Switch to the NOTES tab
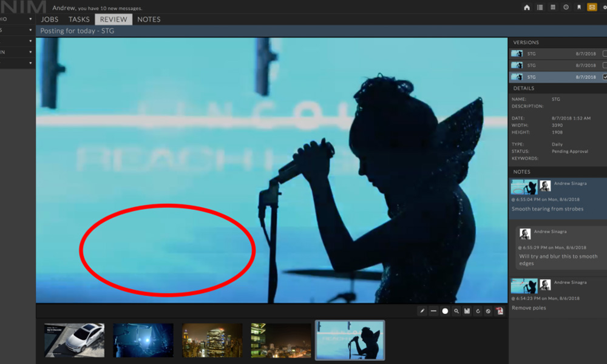The image size is (607, 364). click(x=149, y=19)
